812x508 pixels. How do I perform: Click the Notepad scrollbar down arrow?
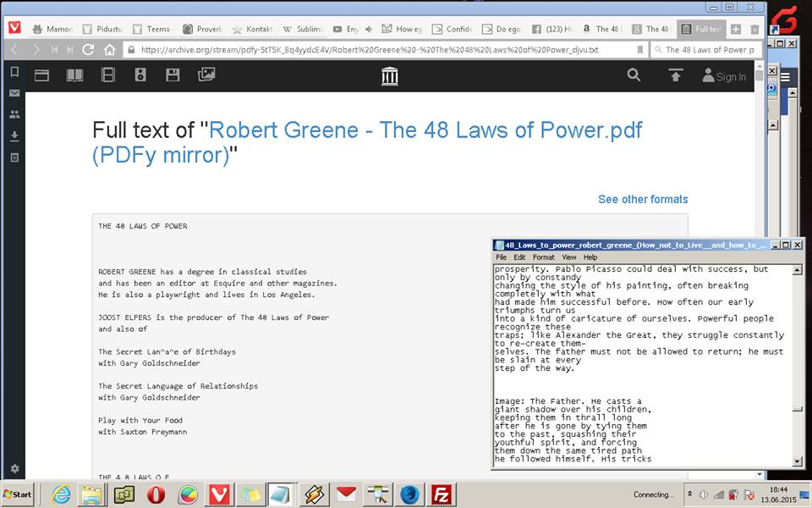[798, 461]
